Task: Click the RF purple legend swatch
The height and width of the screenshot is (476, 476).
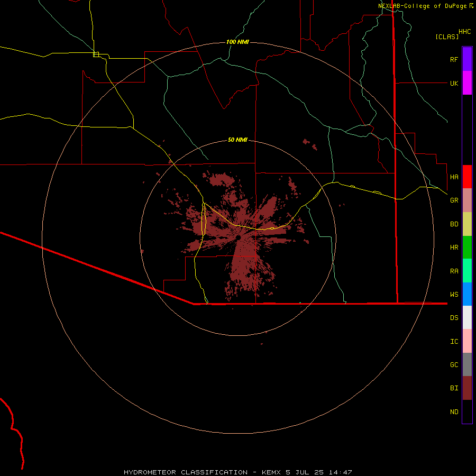Action: (x=467, y=59)
